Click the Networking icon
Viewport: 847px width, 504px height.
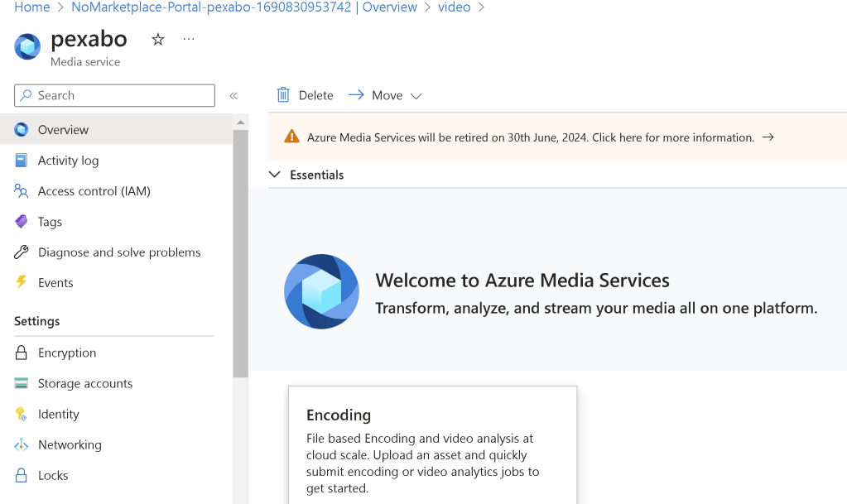[21, 444]
